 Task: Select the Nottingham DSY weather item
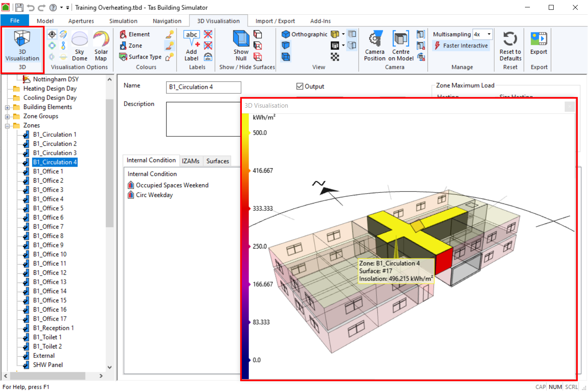coord(56,79)
